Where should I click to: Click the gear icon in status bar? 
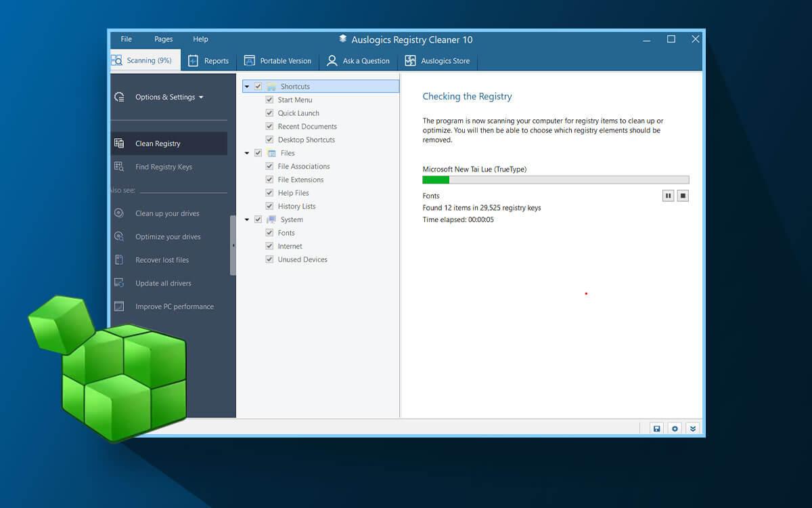tap(675, 429)
